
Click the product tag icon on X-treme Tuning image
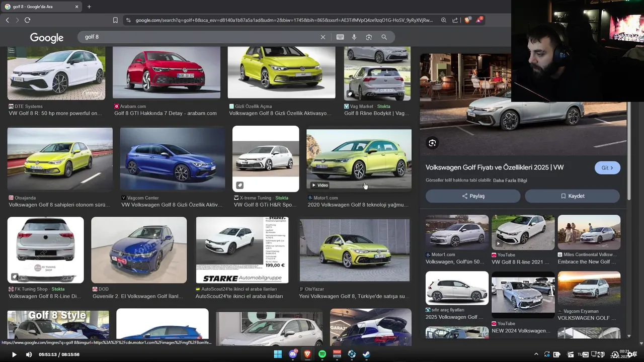click(240, 185)
